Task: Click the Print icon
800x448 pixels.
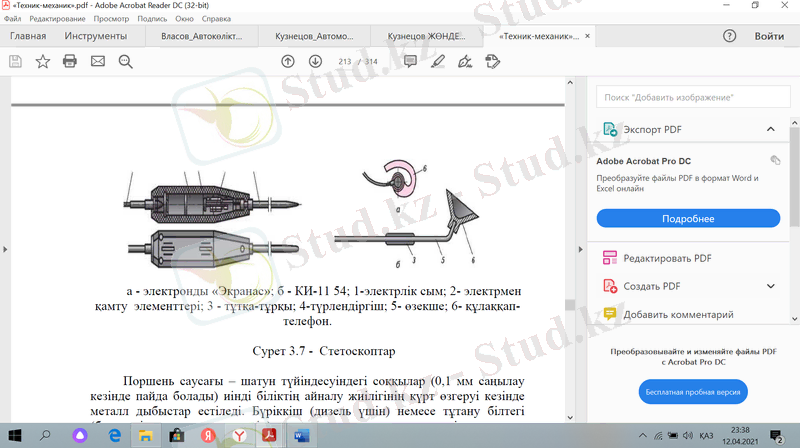Action: pos(70,61)
